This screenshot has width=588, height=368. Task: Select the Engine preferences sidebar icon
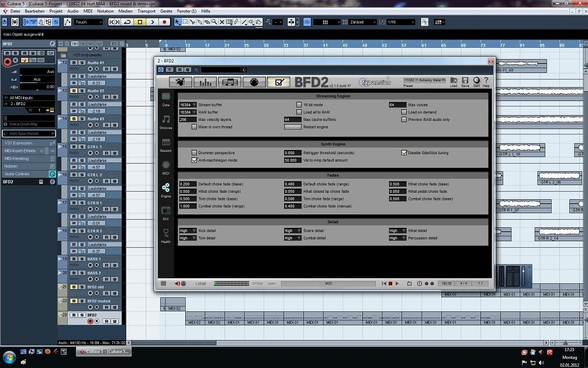point(166,188)
